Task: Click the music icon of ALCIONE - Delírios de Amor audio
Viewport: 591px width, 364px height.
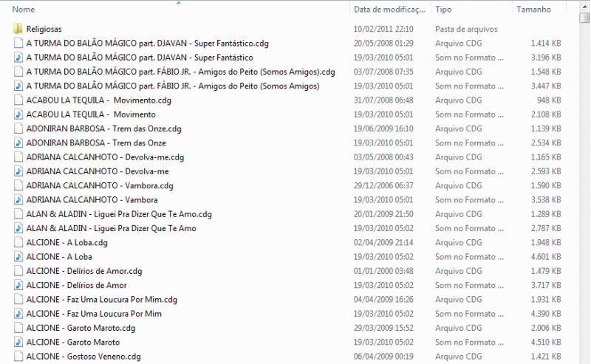Action: pyautogui.click(x=18, y=285)
